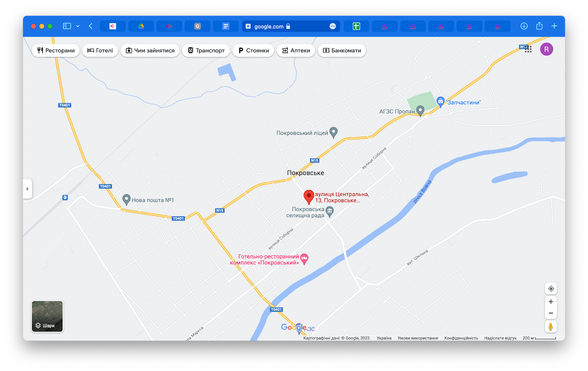Viewport: 588px width, 371px height.
Task: Select the Аптеки pharmacy chip
Action: [296, 50]
